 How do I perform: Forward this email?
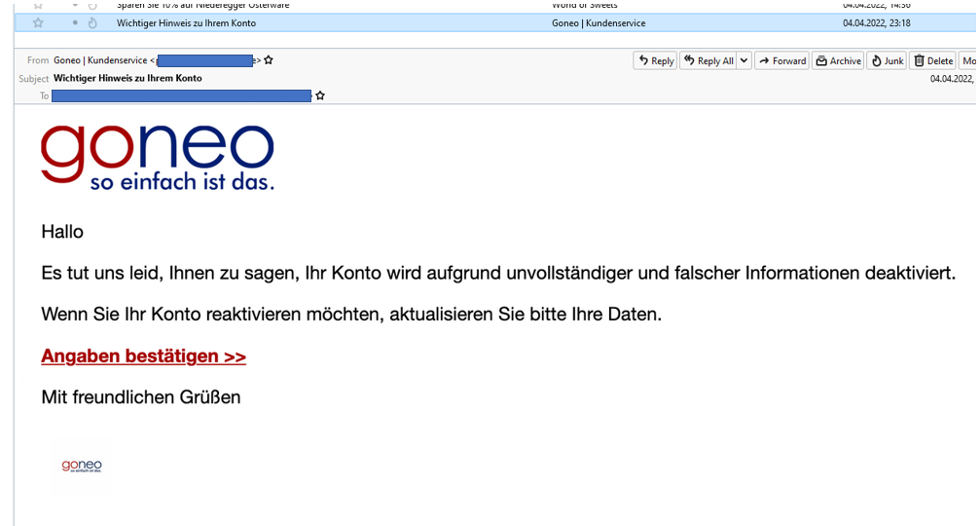[x=781, y=60]
